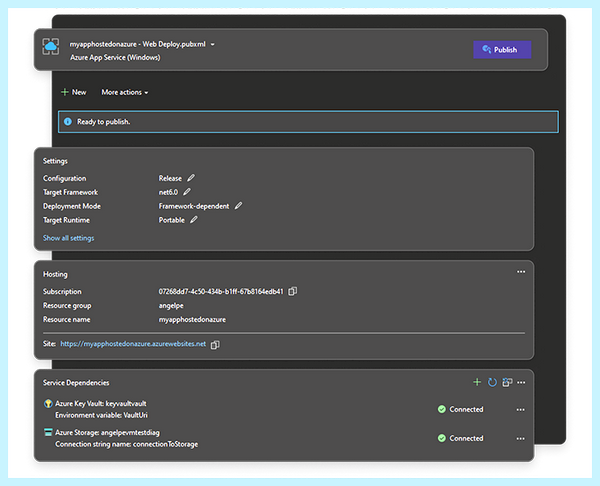Click the resource name value myapphostedonazure
Image resolution: width=600 pixels, height=486 pixels.
pos(192,320)
